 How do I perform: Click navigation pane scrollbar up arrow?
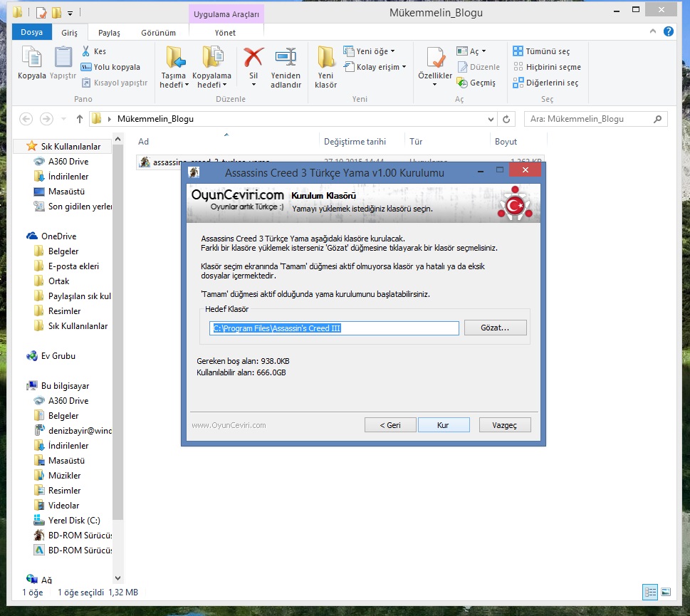click(x=117, y=140)
